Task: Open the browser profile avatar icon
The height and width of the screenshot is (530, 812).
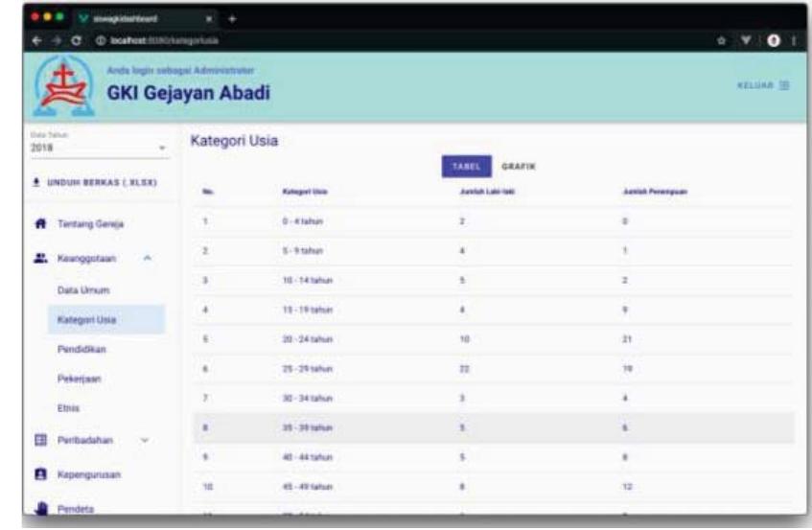Action: click(773, 40)
